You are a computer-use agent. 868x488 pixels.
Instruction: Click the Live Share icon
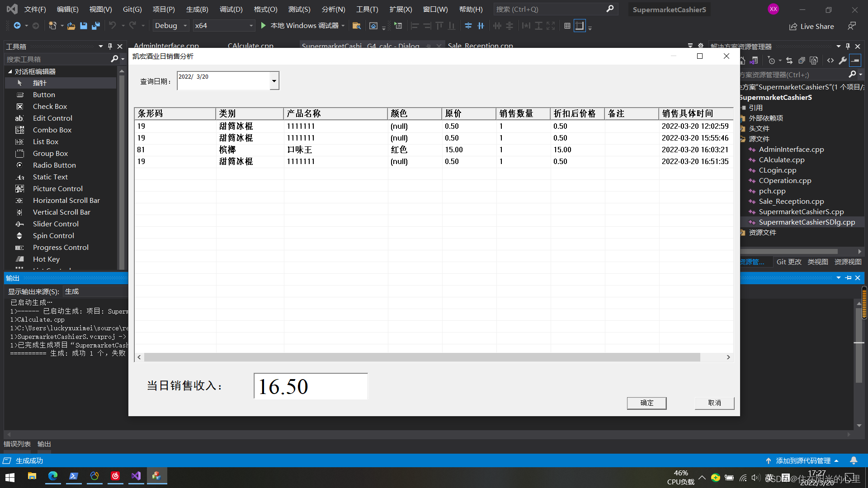[x=793, y=27]
